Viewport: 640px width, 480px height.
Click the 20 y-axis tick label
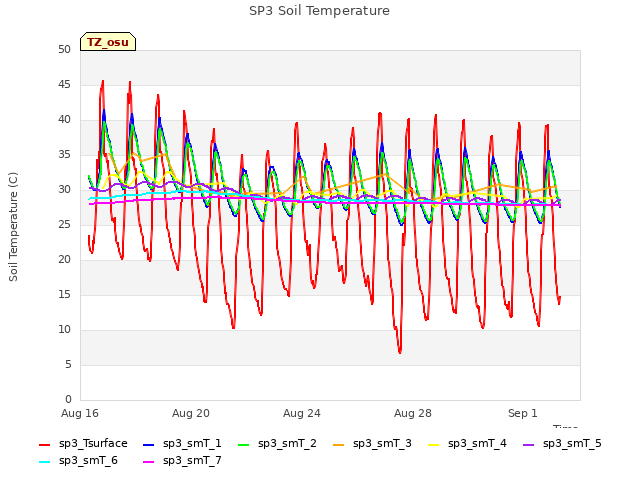(x=64, y=260)
